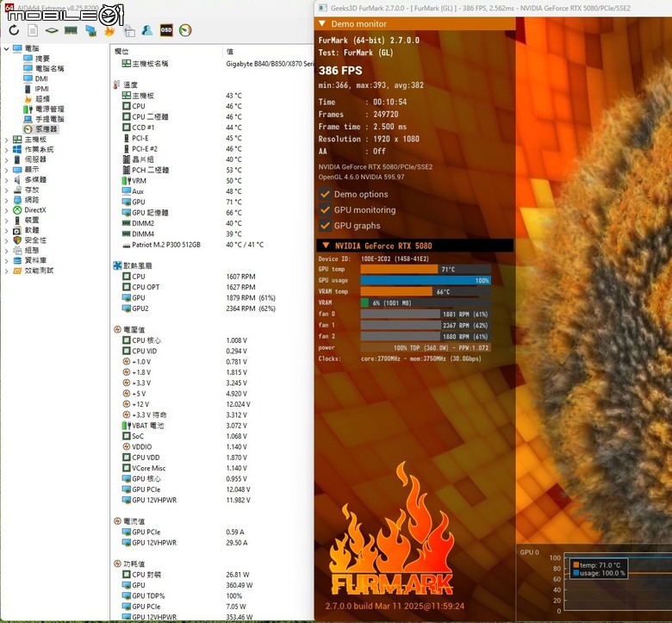Select 感應器 sensor tree item

[x=46, y=129]
